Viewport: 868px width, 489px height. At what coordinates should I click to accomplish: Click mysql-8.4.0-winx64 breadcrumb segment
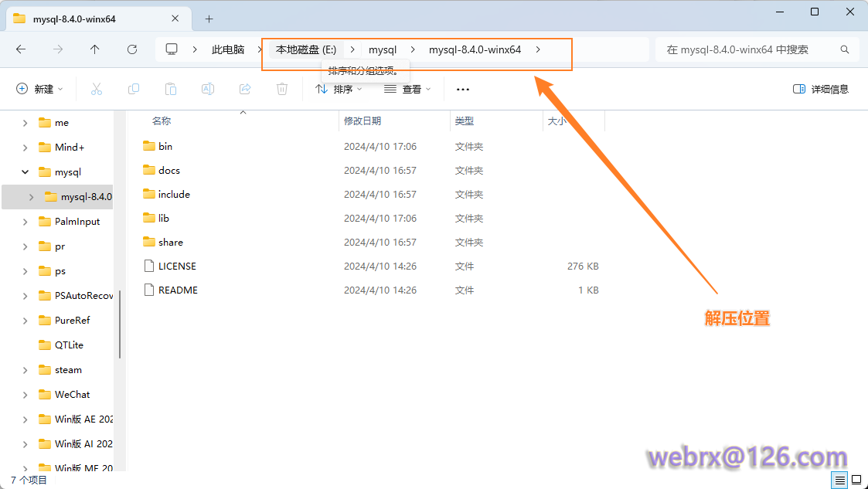(x=475, y=49)
